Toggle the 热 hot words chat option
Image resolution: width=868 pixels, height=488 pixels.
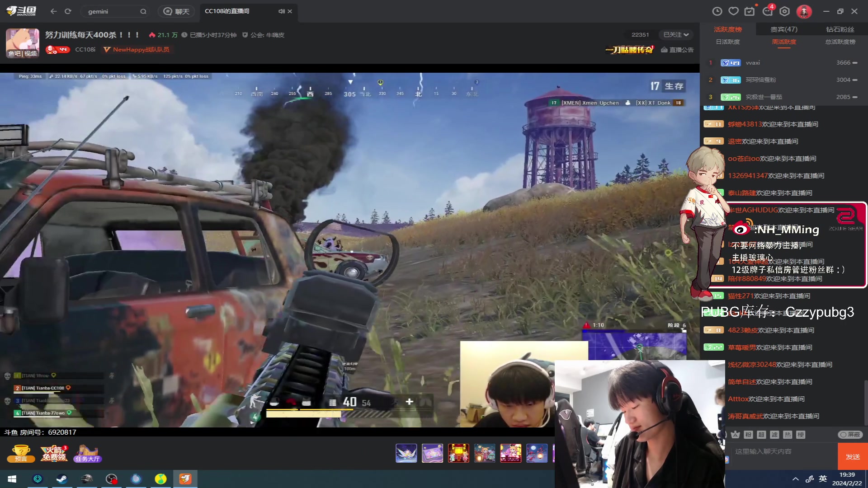point(788,434)
